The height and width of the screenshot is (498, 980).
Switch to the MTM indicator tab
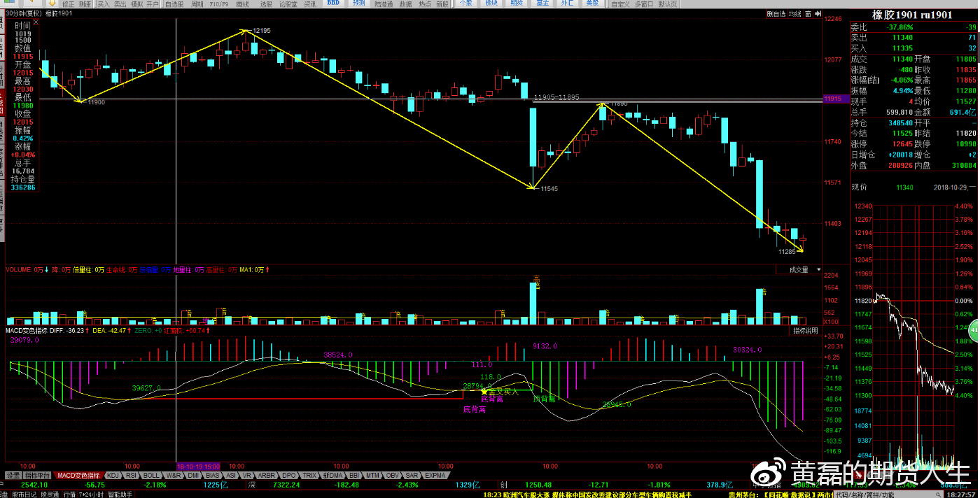373,475
